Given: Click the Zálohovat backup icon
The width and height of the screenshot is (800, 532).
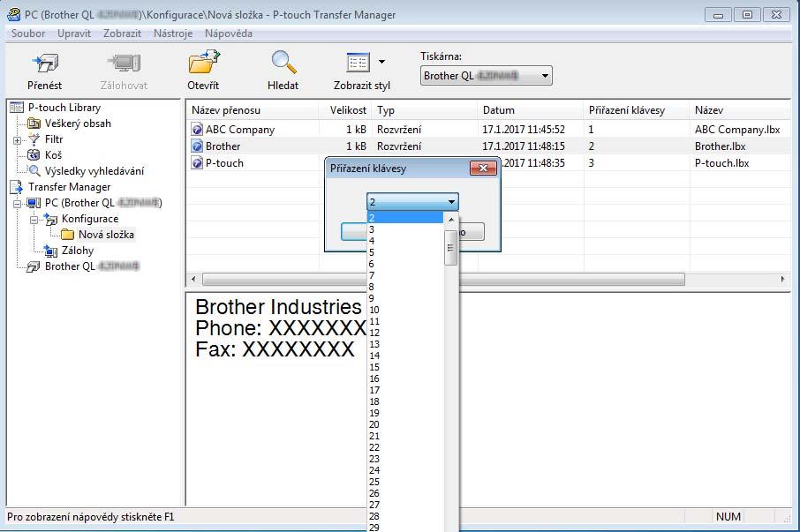Looking at the screenshot, I should coord(124,64).
